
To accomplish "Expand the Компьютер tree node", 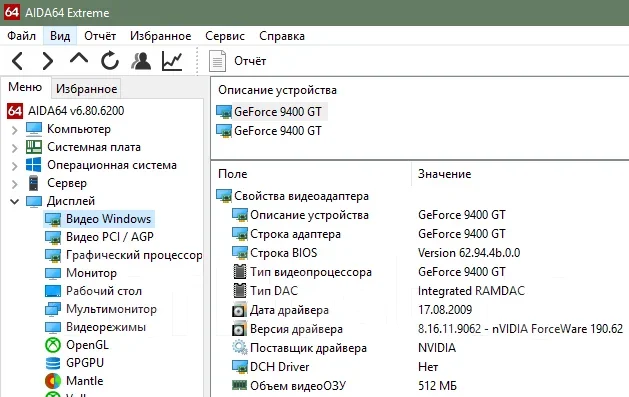I will 14,130.
